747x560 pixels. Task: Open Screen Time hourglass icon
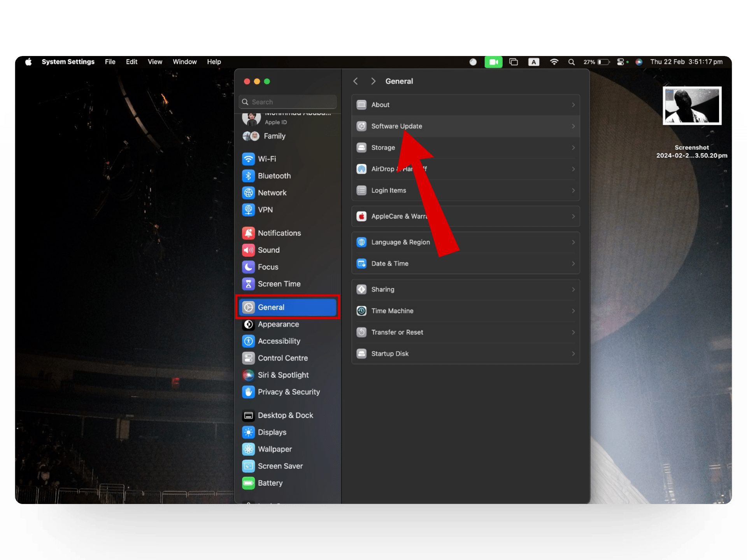(x=249, y=284)
